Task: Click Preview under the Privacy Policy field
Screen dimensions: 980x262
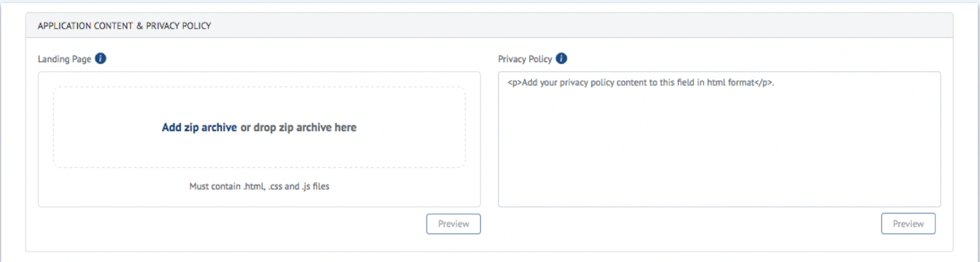Action: pyautogui.click(x=908, y=224)
